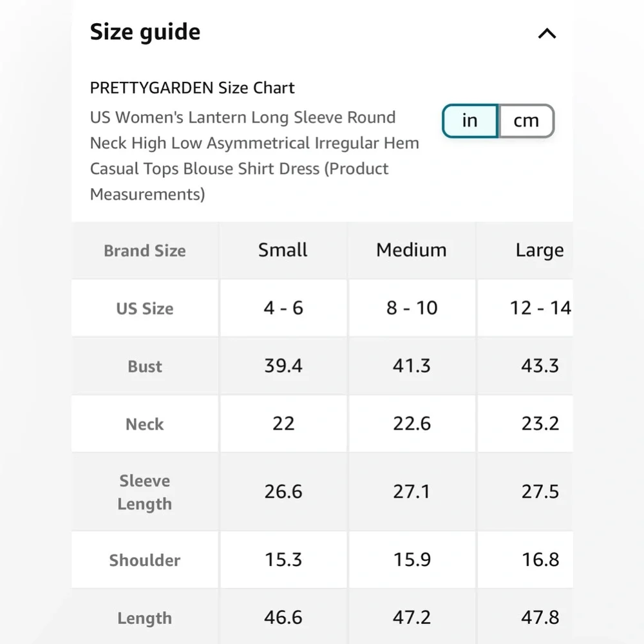
Task: Click the Length row label
Action: 145,618
